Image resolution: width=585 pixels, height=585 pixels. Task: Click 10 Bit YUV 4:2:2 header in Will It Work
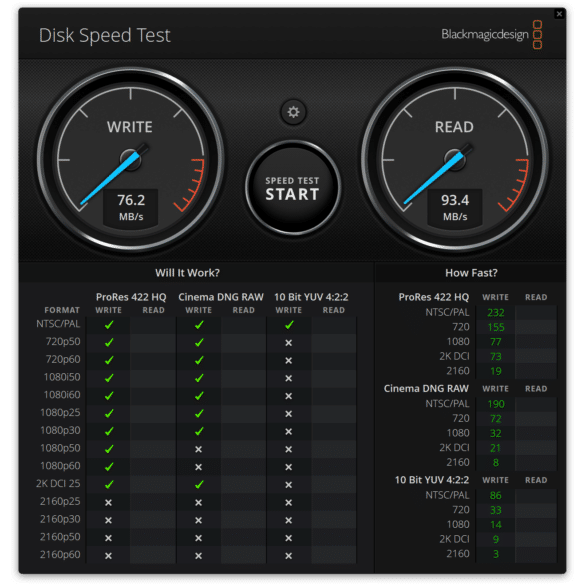311,297
